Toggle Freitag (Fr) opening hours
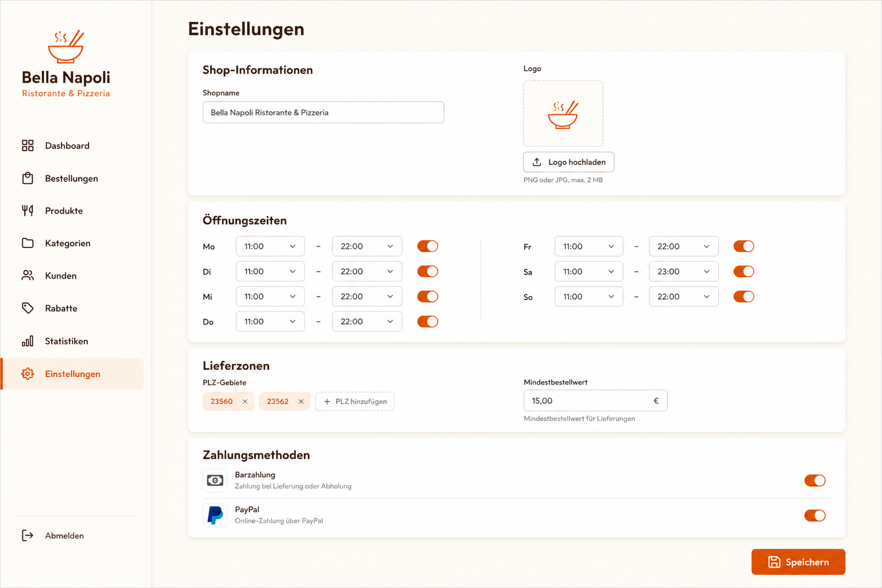Screen dimensions: 882x588 click(x=744, y=246)
